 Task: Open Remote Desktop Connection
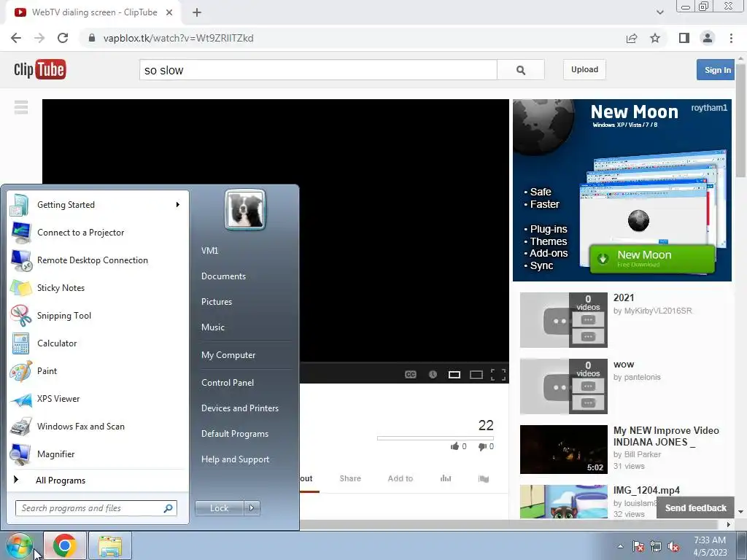click(x=98, y=260)
